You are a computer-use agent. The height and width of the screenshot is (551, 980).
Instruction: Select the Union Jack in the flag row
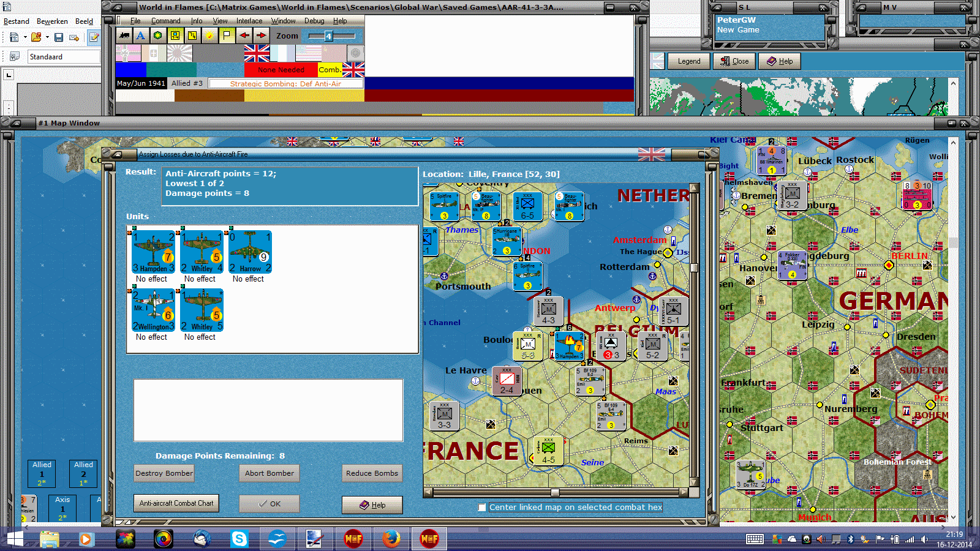point(257,53)
